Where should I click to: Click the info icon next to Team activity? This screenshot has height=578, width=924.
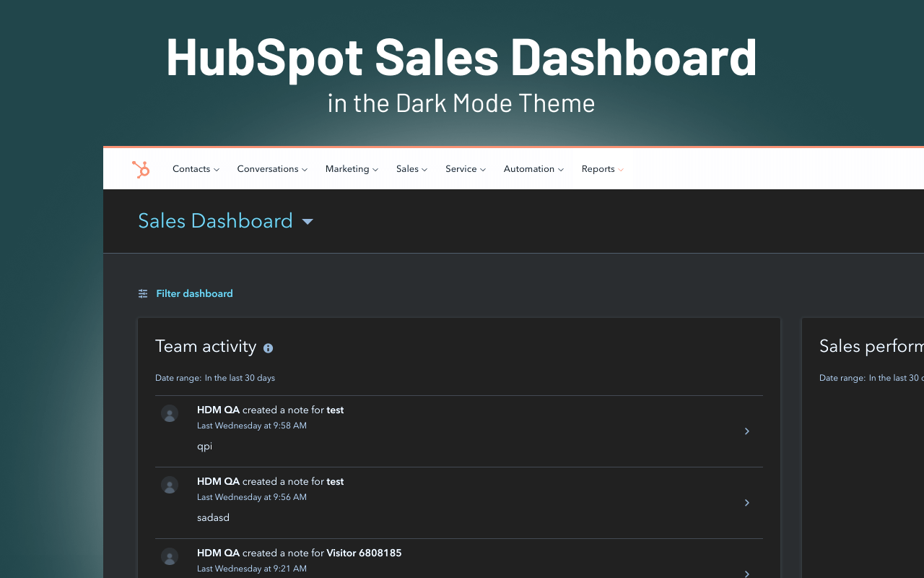pos(268,348)
